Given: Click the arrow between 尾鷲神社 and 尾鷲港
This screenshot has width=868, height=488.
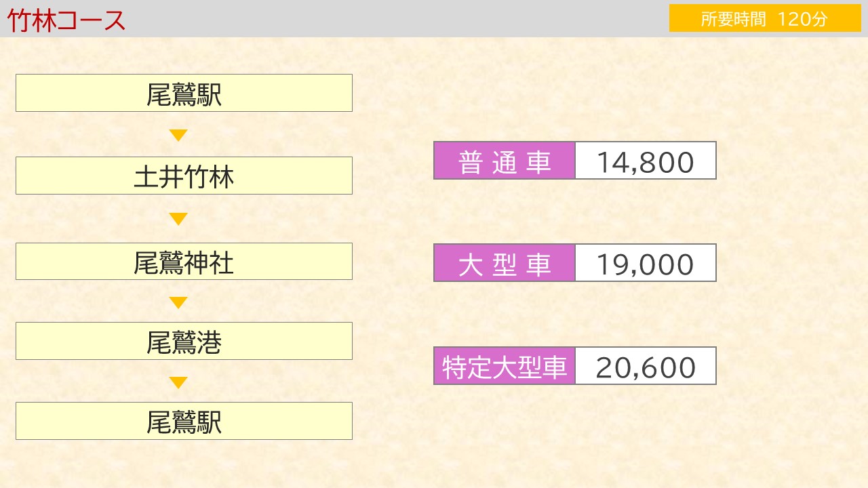Looking at the screenshot, I should (178, 302).
